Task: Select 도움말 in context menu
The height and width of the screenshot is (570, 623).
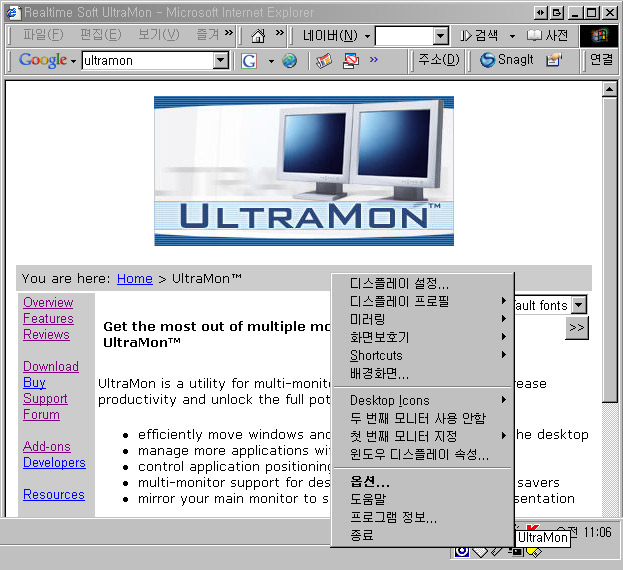Action: 422,499
